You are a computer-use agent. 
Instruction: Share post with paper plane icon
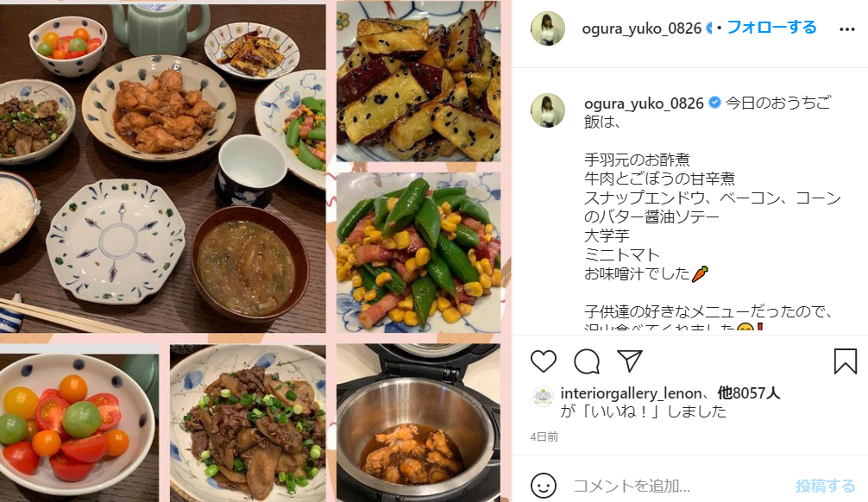(x=629, y=361)
